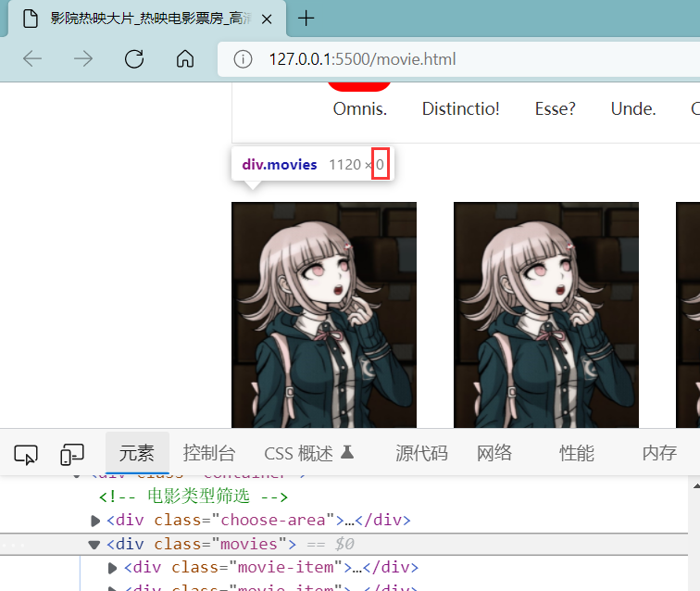Click the second movie poster image

pyautogui.click(x=546, y=315)
